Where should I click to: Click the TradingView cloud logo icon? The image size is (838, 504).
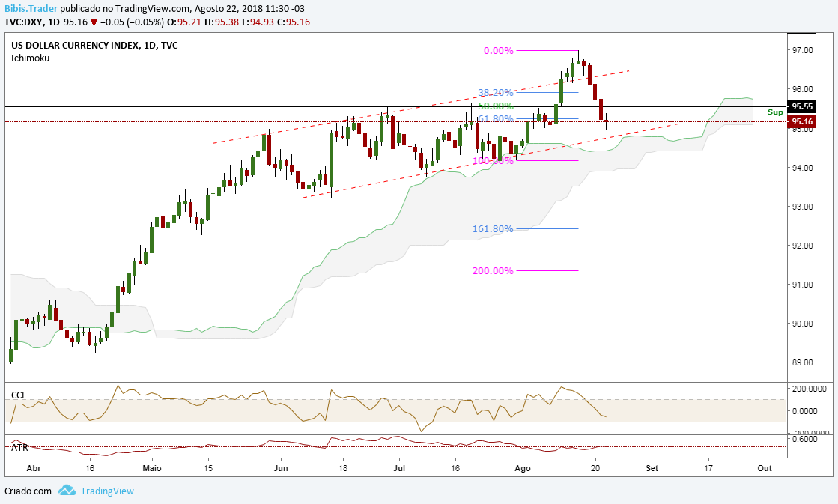(67, 490)
